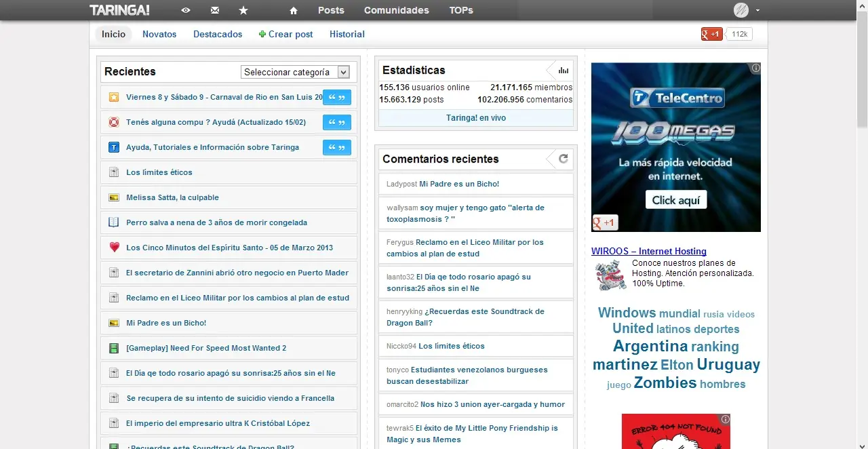This screenshot has width=868, height=449.
Task: Click the WIROOS monster thumbnail
Action: coord(611,275)
